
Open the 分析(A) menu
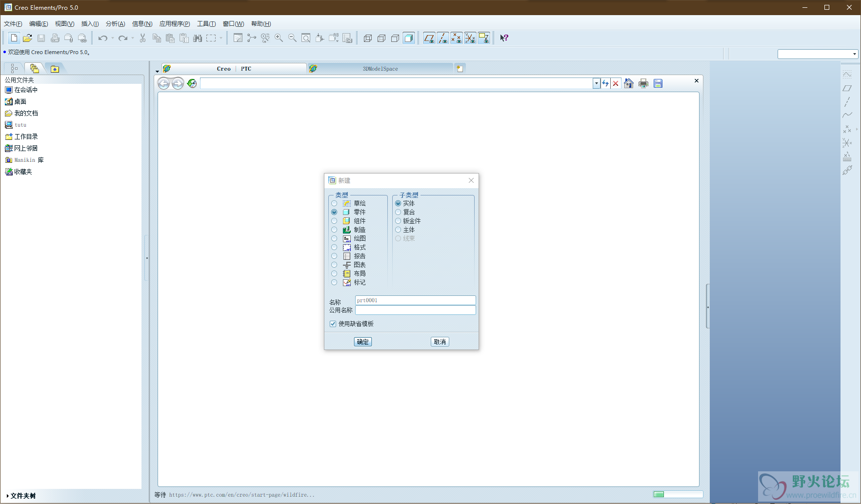[x=116, y=24]
